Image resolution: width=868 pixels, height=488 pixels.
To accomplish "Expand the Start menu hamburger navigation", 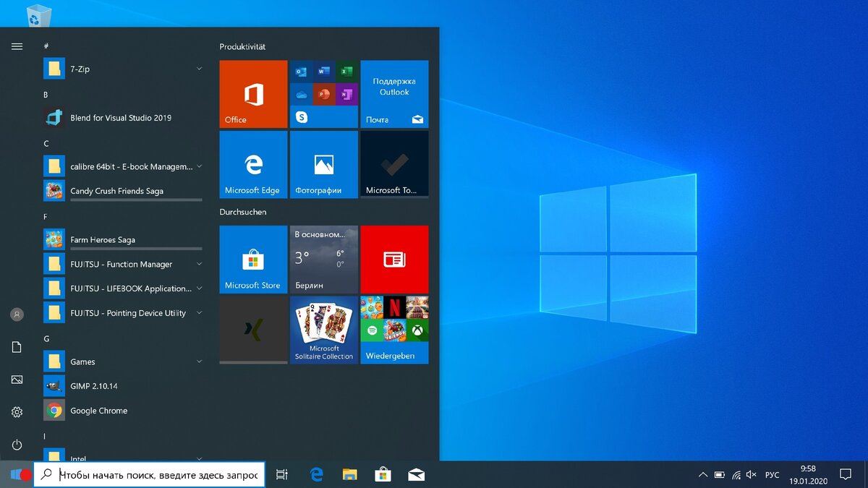I will click(17, 46).
